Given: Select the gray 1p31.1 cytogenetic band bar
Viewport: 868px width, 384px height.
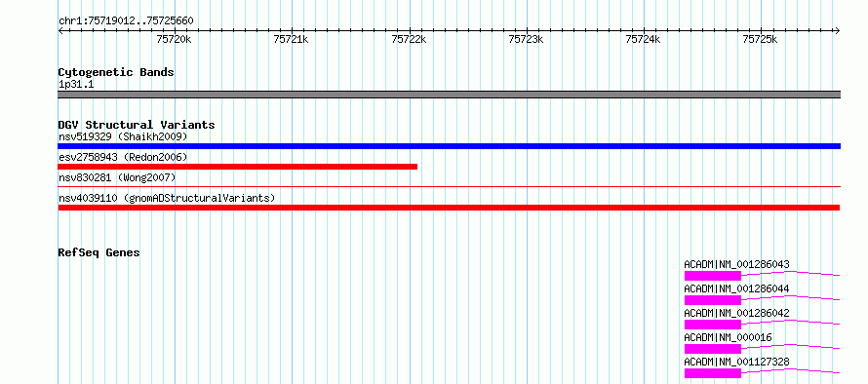Looking at the screenshot, I should [450, 95].
